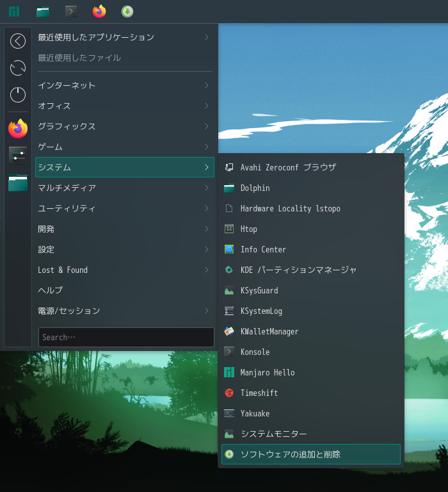This screenshot has height=492, width=448.
Task: Choose the Lost & Found menu label
Action: [x=63, y=270]
